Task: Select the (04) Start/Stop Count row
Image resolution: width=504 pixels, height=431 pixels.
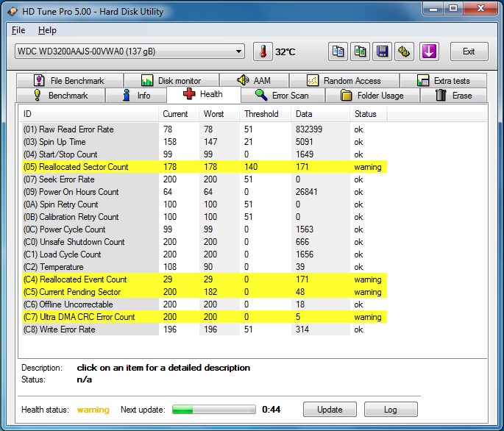Action: pyautogui.click(x=205, y=154)
